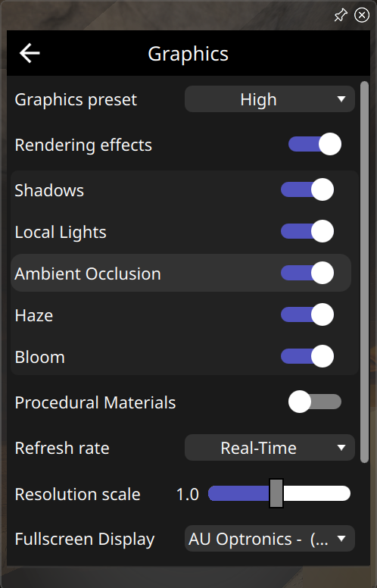Pin the Graphics settings panel
This screenshot has height=588, width=377.
(x=340, y=15)
